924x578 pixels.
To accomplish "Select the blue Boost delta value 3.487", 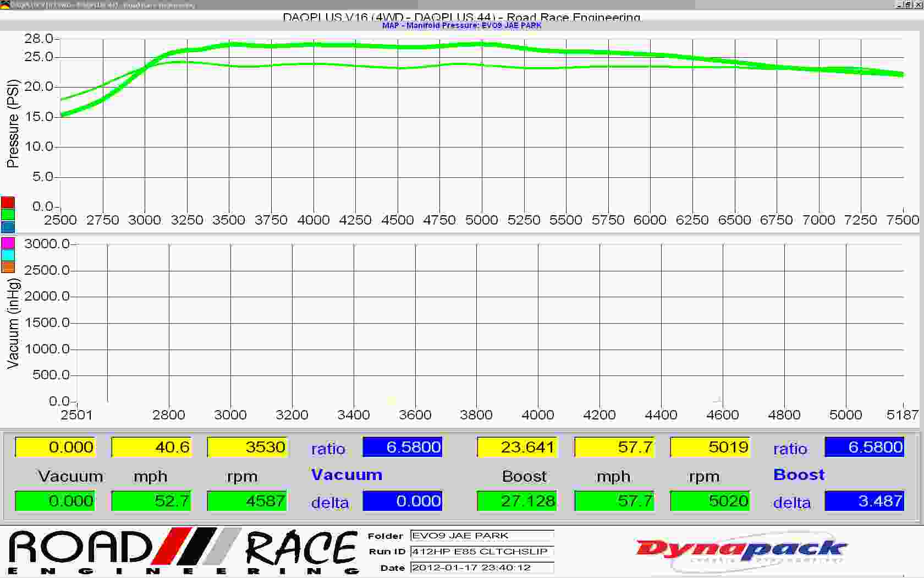I will click(864, 501).
